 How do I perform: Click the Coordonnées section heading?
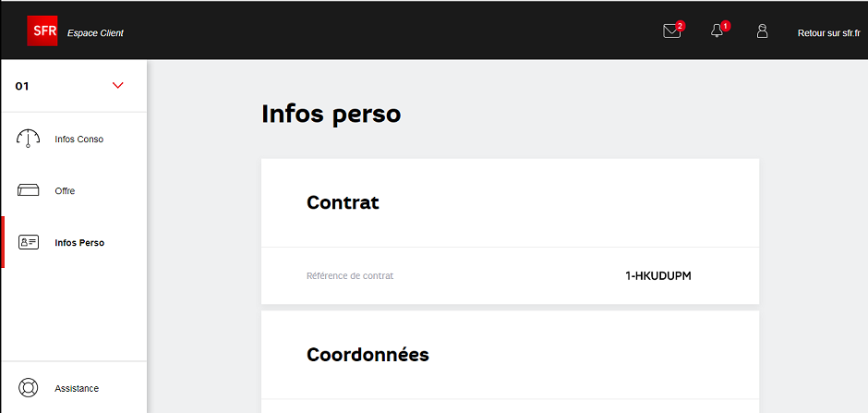point(368,355)
